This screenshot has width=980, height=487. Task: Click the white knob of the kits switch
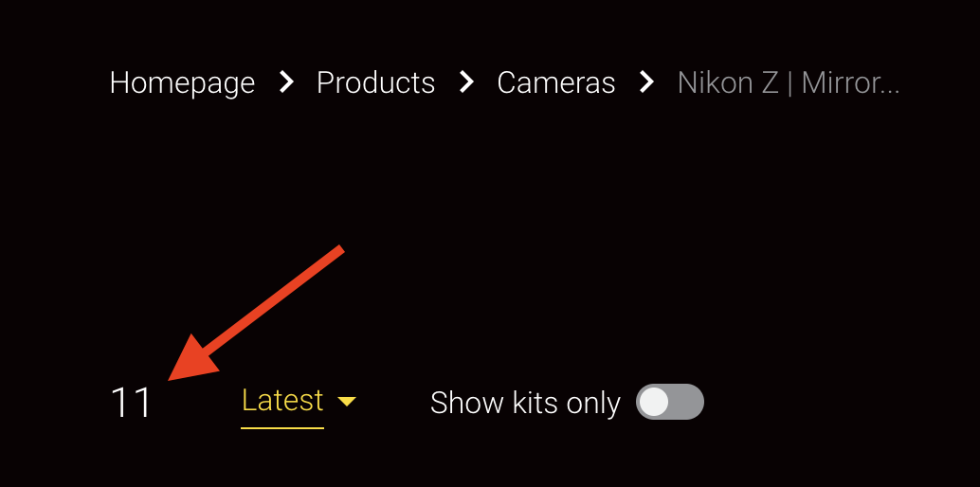pyautogui.click(x=654, y=402)
